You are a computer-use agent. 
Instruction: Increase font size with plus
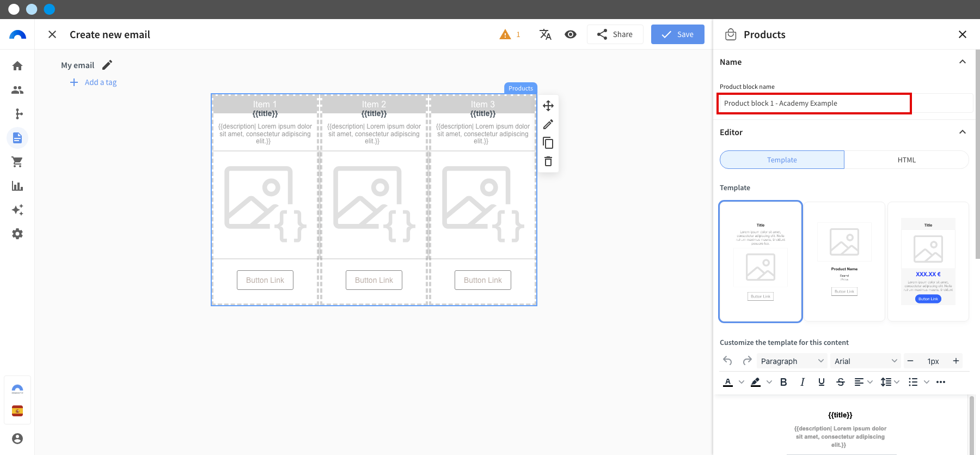point(955,361)
